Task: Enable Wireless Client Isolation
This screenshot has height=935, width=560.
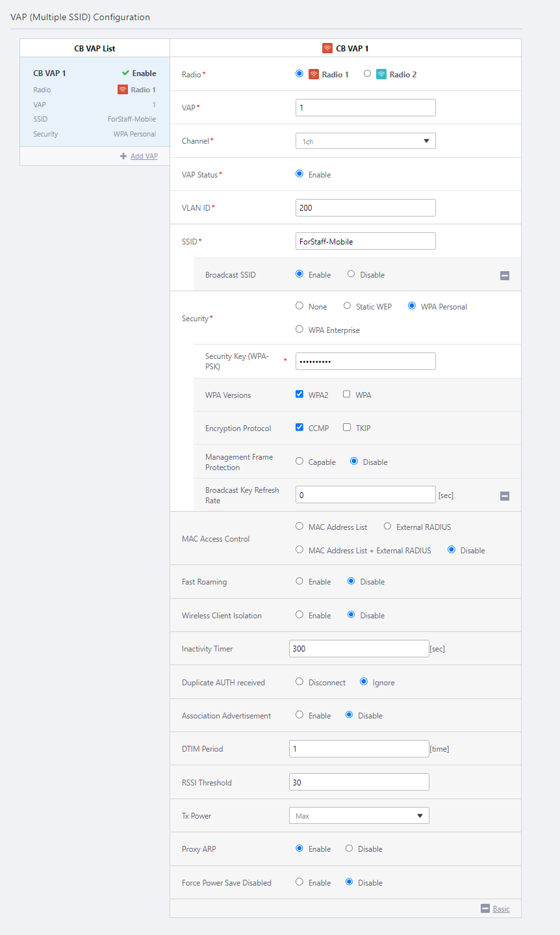Action: tap(299, 614)
